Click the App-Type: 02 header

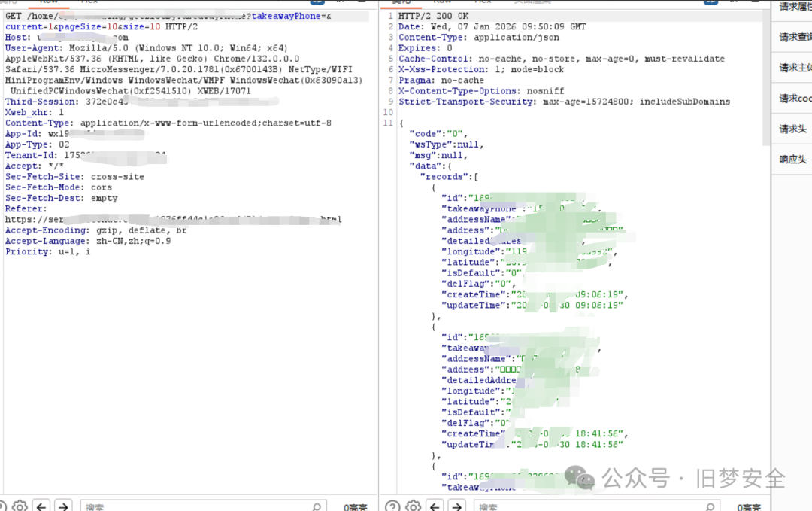point(38,144)
